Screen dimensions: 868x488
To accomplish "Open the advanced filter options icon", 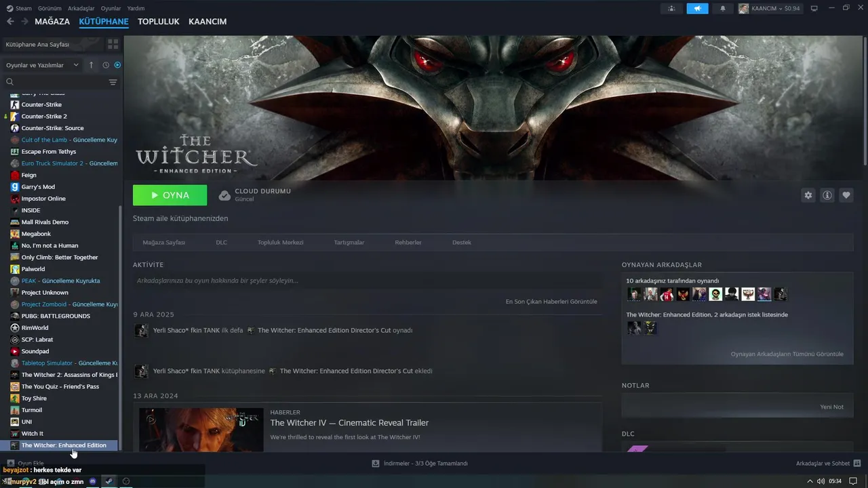I will coord(113,82).
